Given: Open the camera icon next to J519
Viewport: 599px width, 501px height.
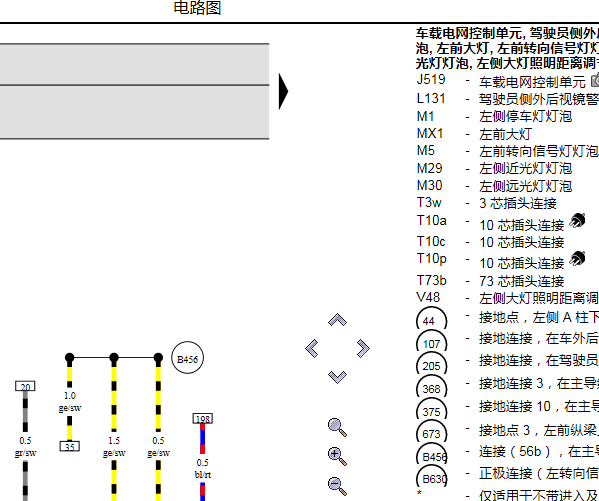Looking at the screenshot, I should click(595, 80).
